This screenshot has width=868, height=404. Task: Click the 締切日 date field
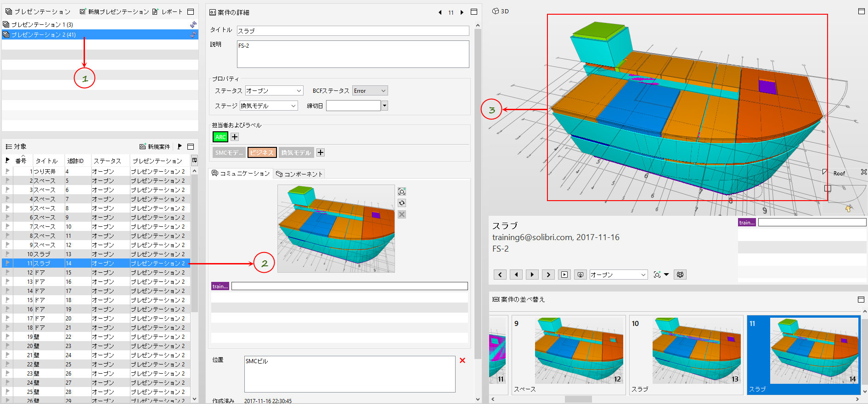point(353,106)
